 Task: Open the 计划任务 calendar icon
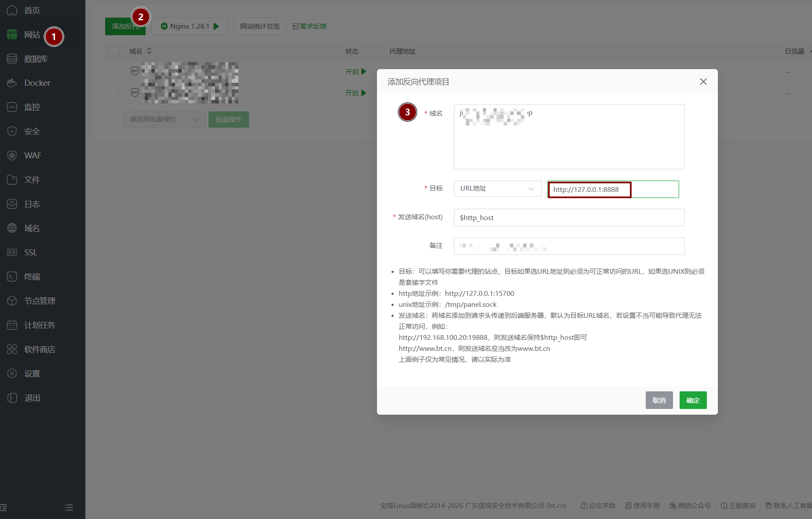pyautogui.click(x=12, y=325)
